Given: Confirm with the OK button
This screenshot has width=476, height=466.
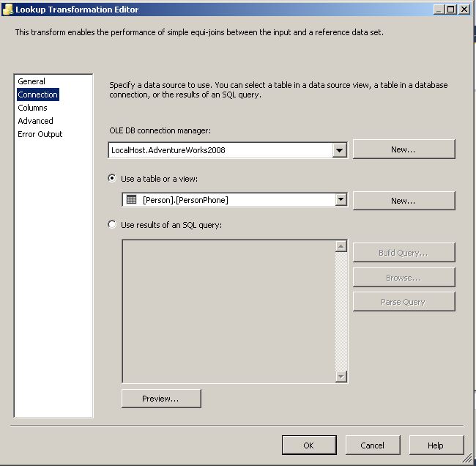Looking at the screenshot, I should [309, 445].
